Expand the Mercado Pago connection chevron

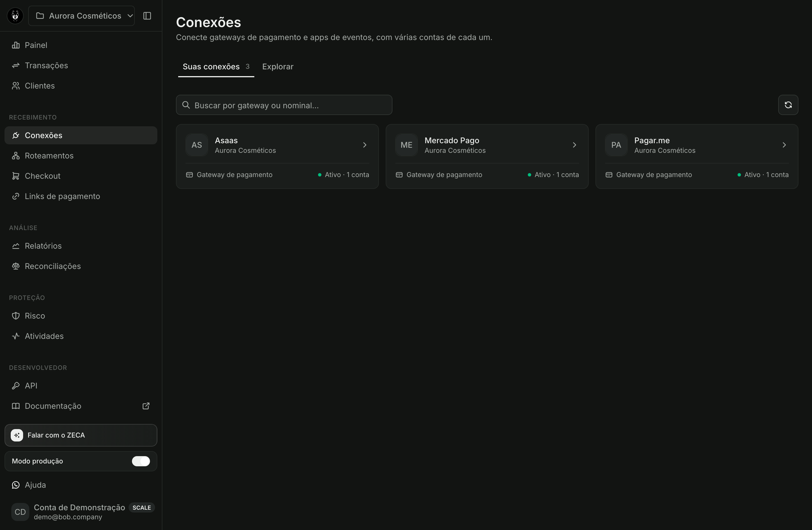[x=575, y=145]
